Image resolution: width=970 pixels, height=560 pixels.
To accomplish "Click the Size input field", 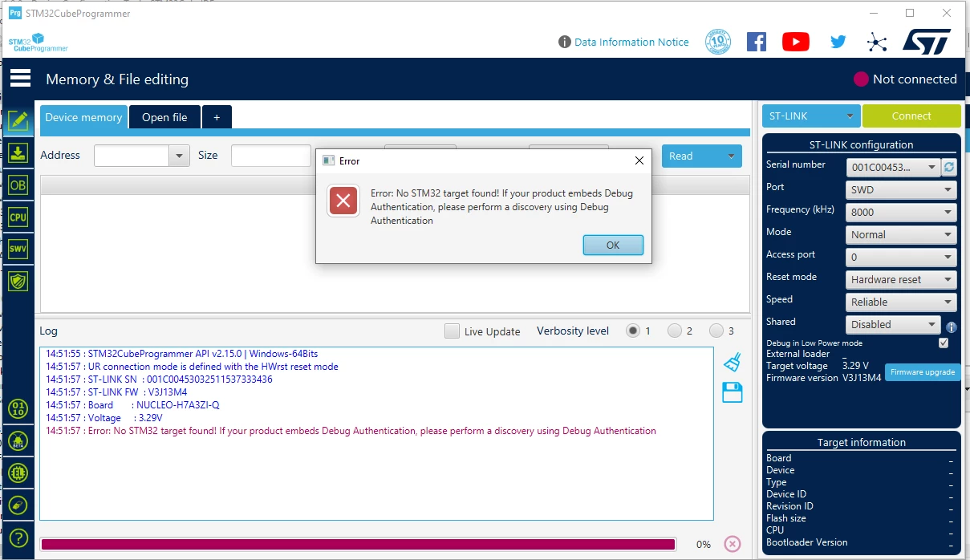I will point(270,156).
